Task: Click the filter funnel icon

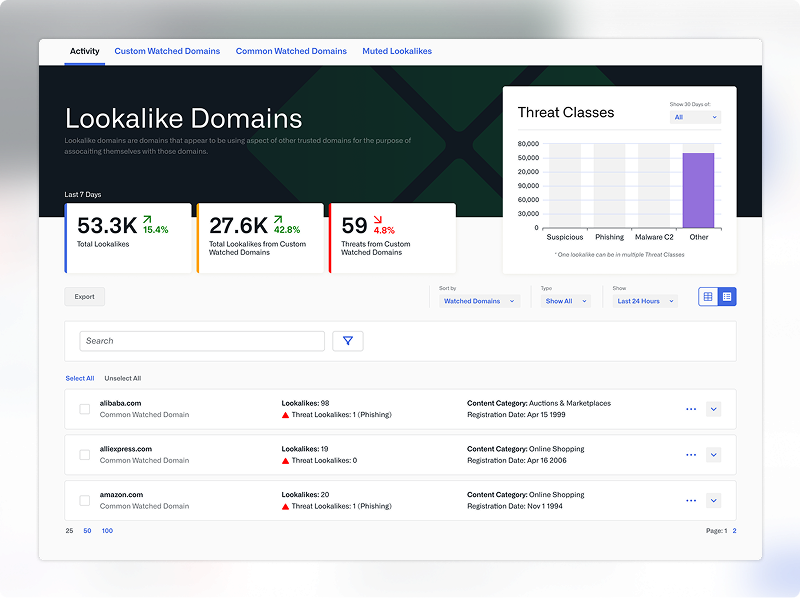Action: (x=348, y=341)
